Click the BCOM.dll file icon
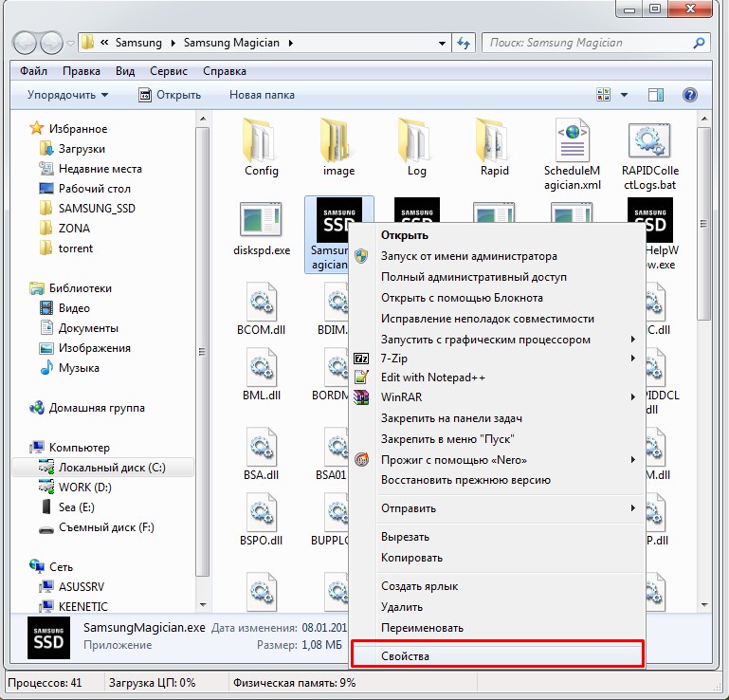Screen dimensions: 729x700 click(x=261, y=301)
